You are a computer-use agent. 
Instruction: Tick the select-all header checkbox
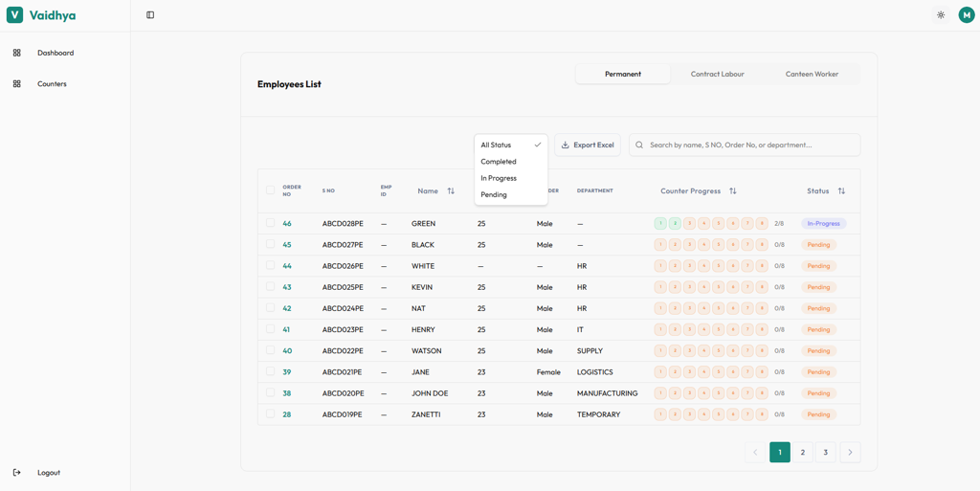[270, 190]
